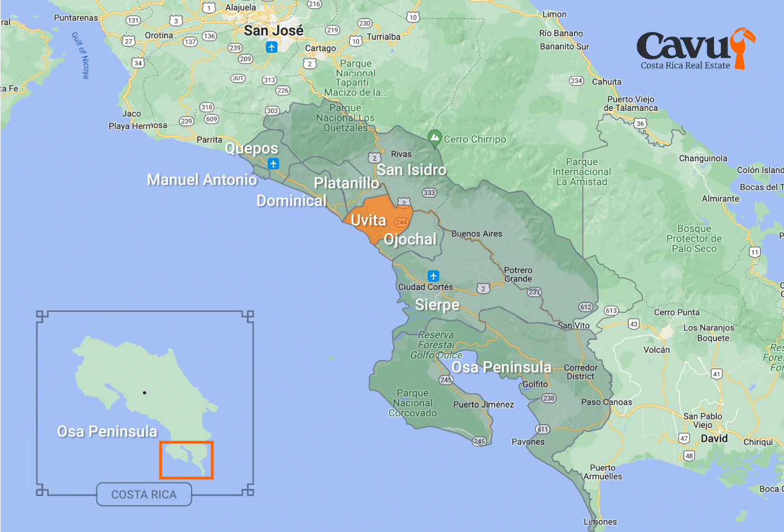Select the Manuel Antonio label

click(x=202, y=180)
